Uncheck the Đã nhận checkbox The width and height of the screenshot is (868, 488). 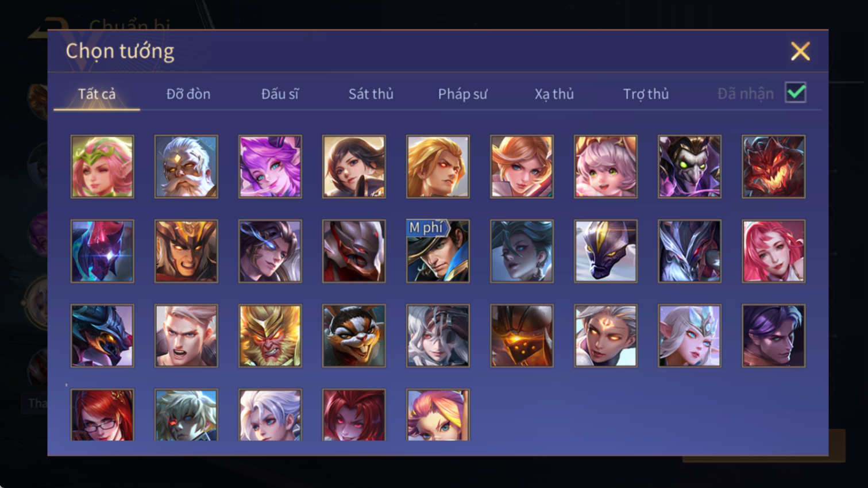(x=796, y=93)
